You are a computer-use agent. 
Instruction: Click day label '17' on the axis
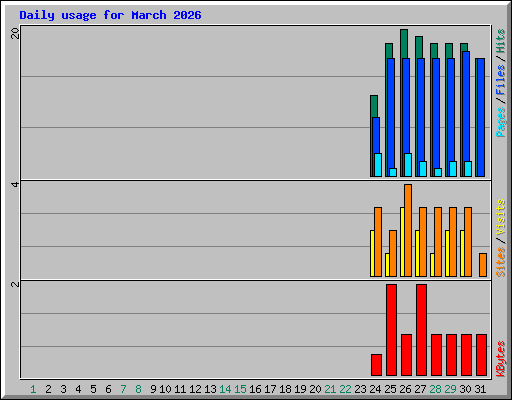point(270,389)
